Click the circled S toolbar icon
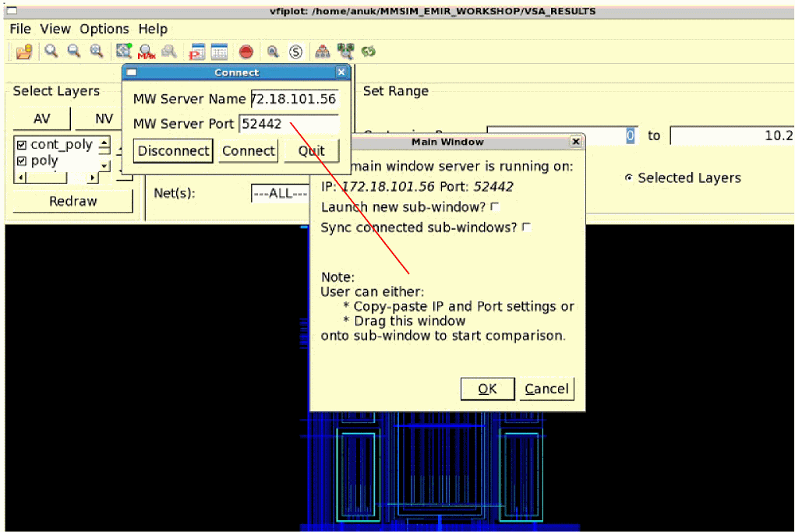 [x=295, y=52]
